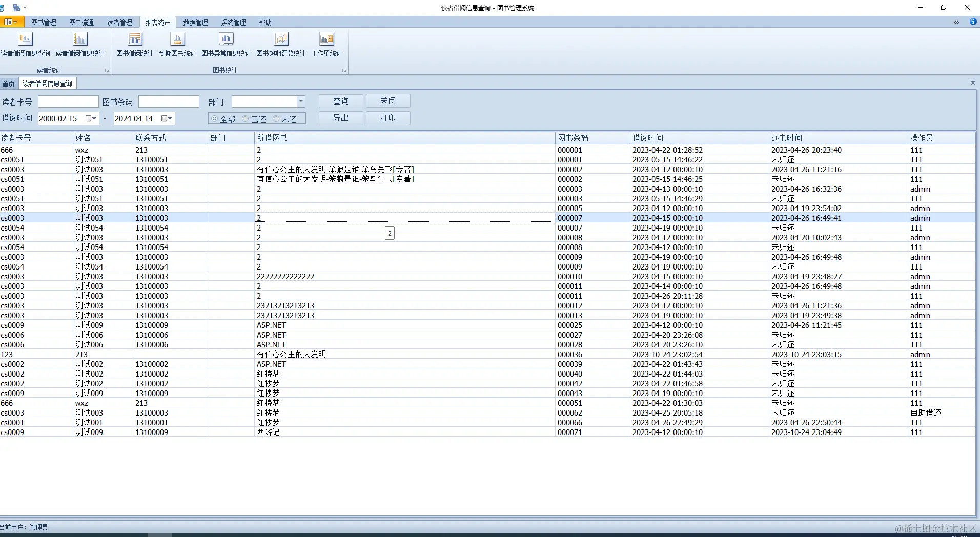
Task: Select the book cell 有信心公主的大发明
Action: (405, 354)
